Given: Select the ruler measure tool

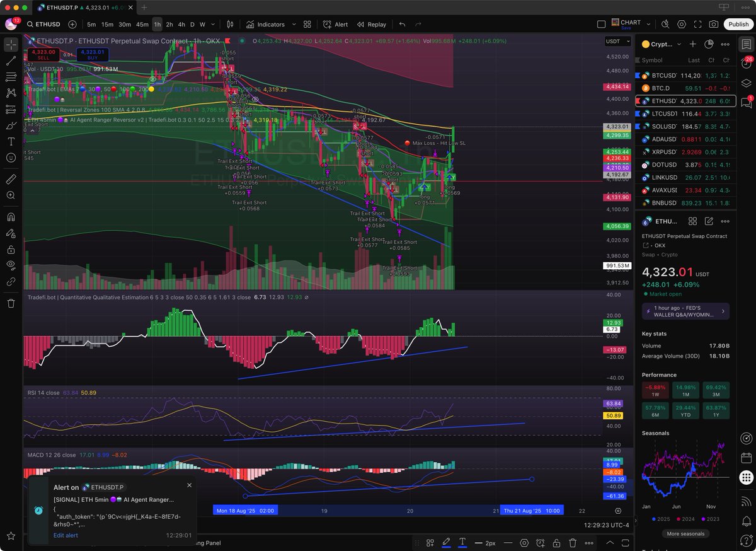Looking at the screenshot, I should pyautogui.click(x=11, y=180).
